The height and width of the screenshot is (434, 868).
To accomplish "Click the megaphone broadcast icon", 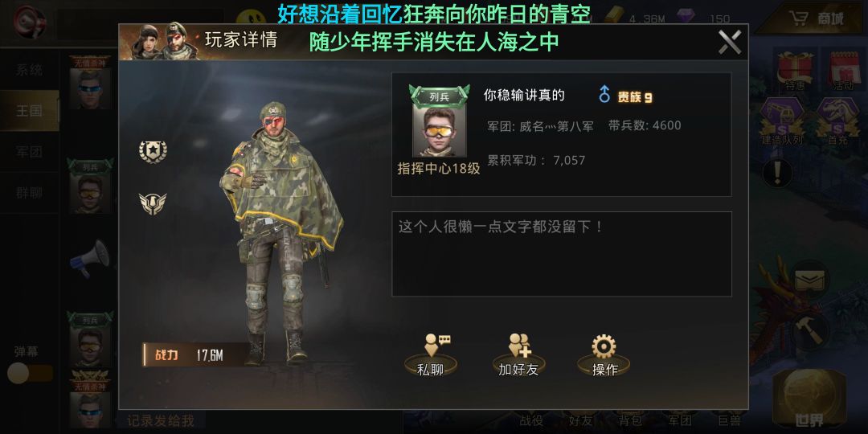I will pyautogui.click(x=90, y=258).
